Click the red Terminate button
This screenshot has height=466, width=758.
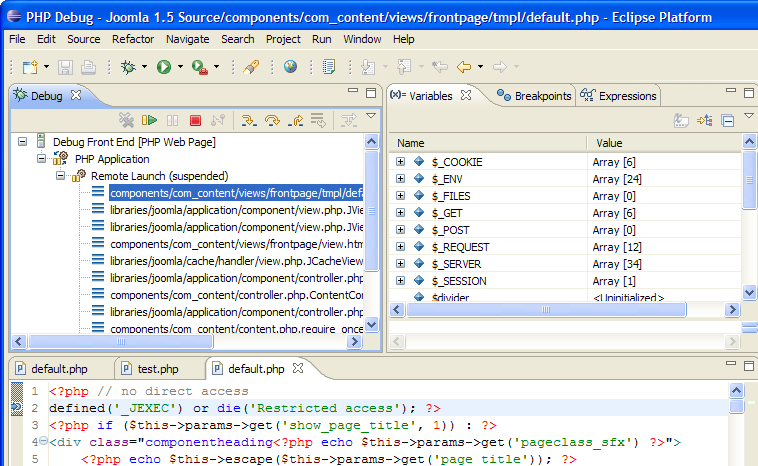(x=195, y=120)
